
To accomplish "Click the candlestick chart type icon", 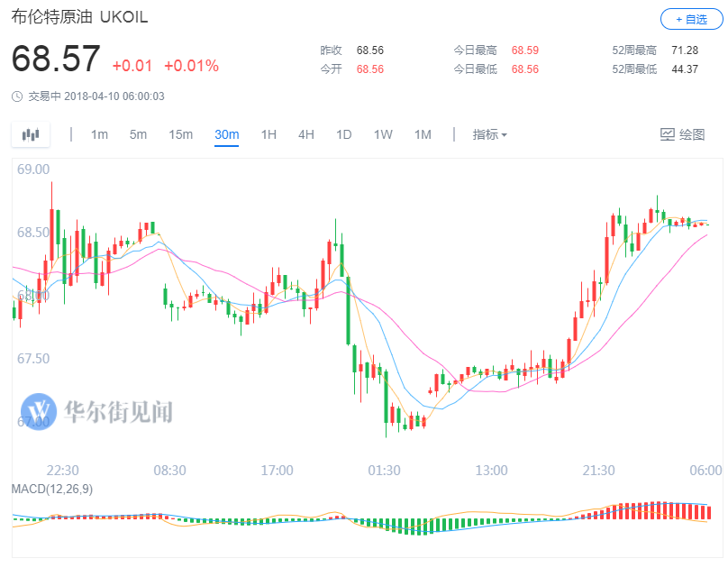I will coord(32,134).
